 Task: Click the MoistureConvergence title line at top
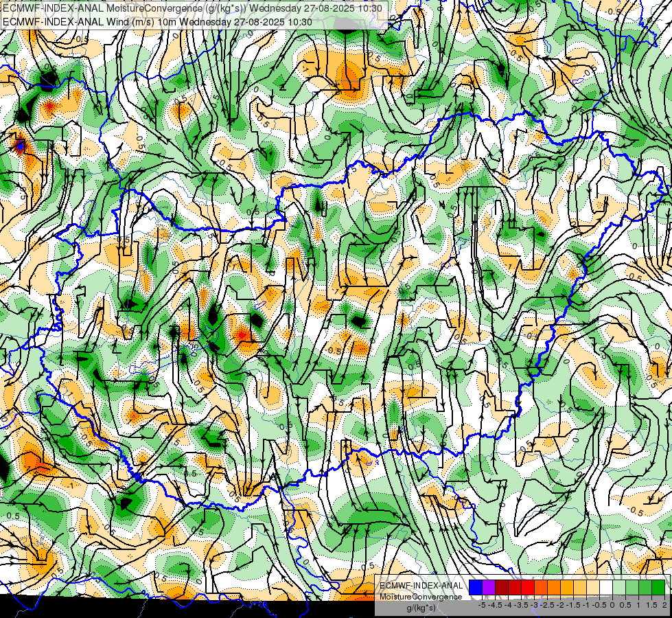click(x=192, y=8)
